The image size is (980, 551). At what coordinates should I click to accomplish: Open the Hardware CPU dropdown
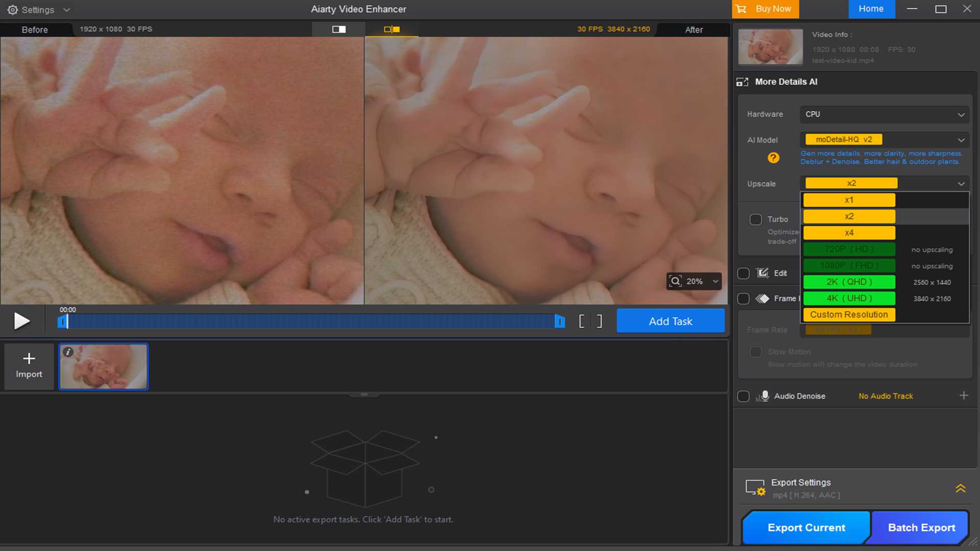tap(884, 114)
